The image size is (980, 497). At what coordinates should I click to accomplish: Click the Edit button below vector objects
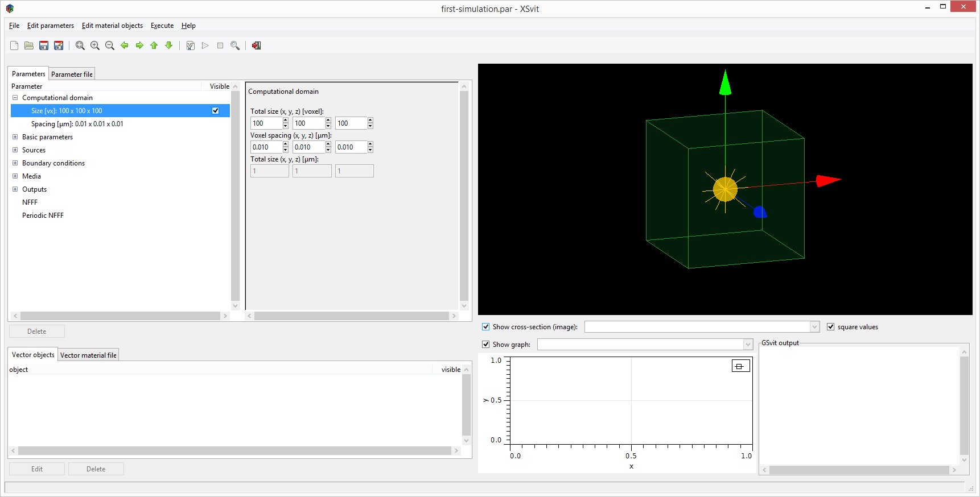[x=37, y=469]
